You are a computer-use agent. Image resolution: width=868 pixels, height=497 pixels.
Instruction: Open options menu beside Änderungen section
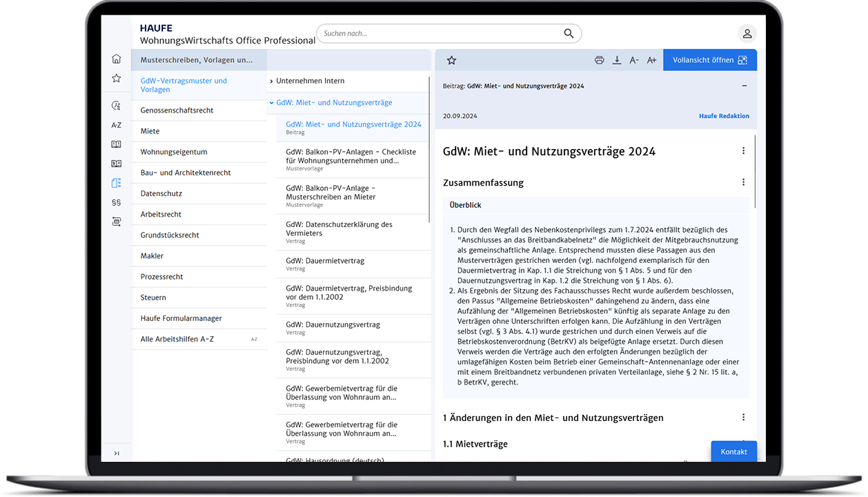743,417
